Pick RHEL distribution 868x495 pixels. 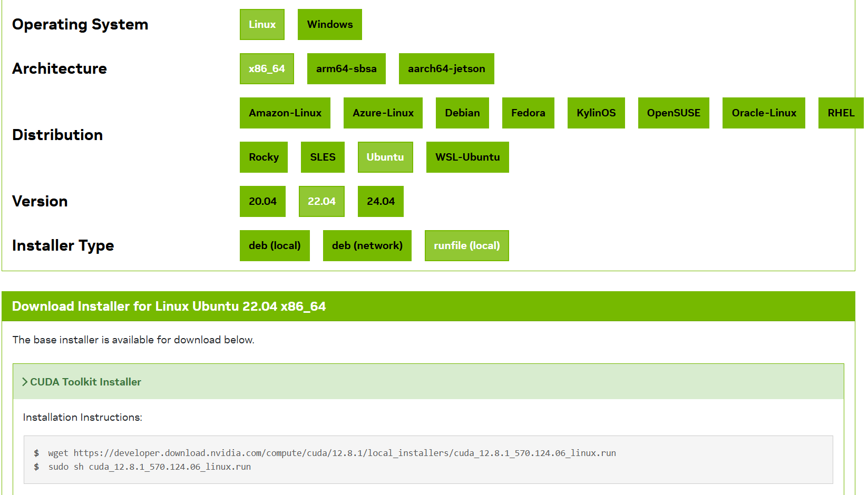click(x=841, y=113)
